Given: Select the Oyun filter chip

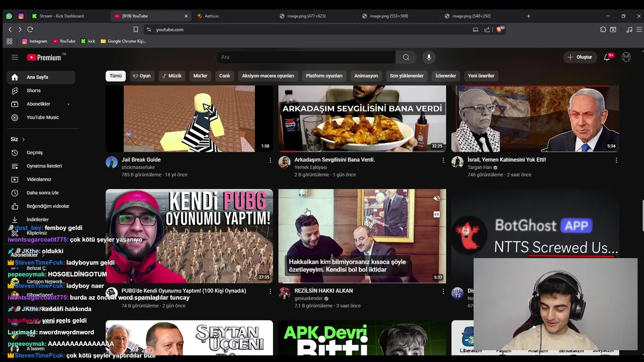Looking at the screenshot, I should coord(142,76).
